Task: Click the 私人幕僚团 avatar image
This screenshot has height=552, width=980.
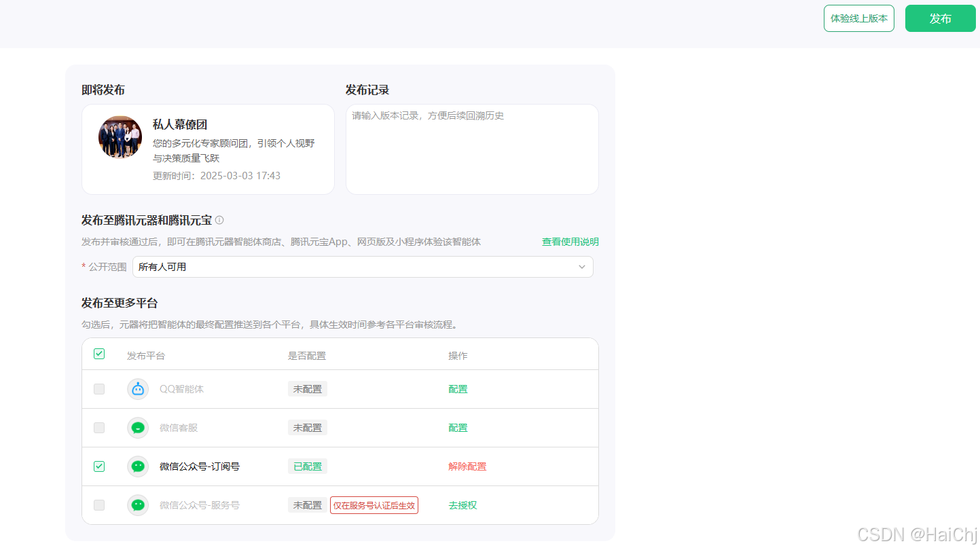Action: [x=120, y=137]
